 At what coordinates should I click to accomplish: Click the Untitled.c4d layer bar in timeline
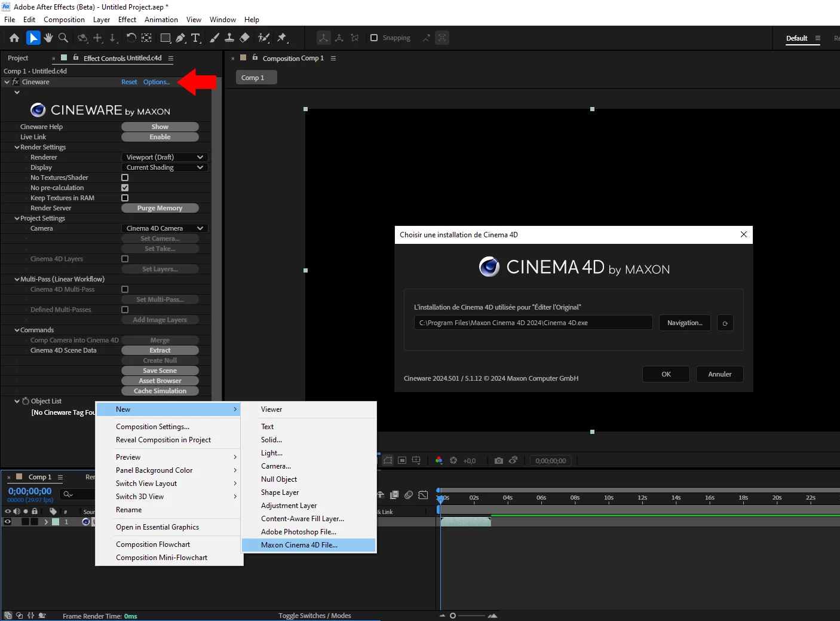tap(465, 522)
